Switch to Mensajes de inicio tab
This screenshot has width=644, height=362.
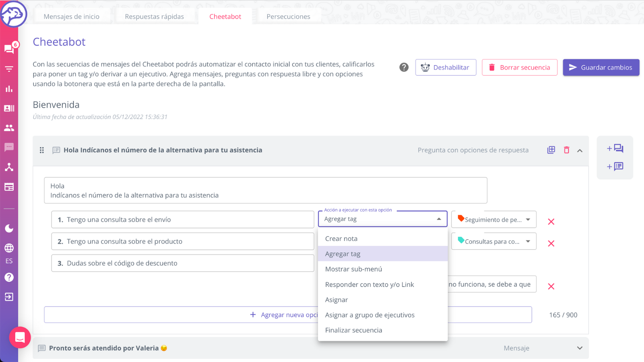tap(72, 16)
